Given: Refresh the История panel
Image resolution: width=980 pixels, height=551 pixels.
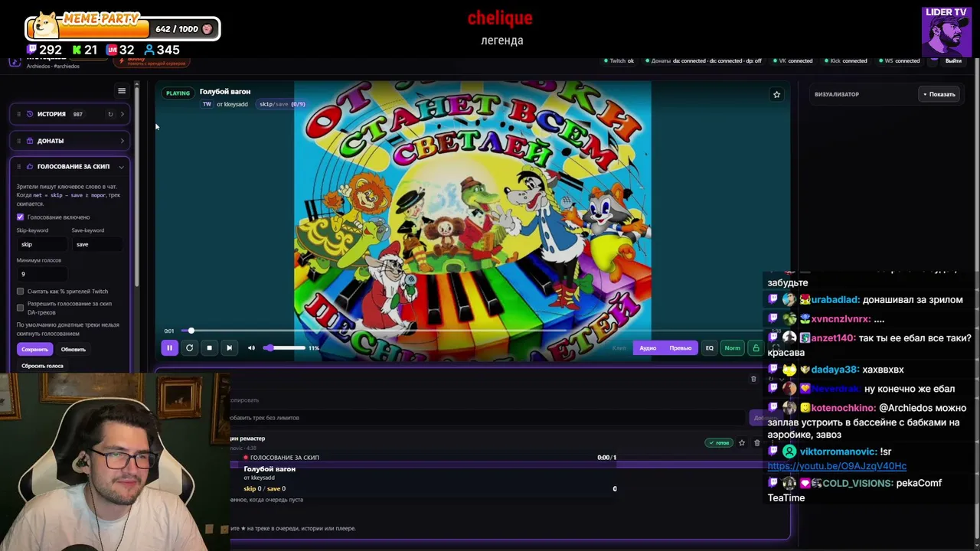Looking at the screenshot, I should [110, 114].
